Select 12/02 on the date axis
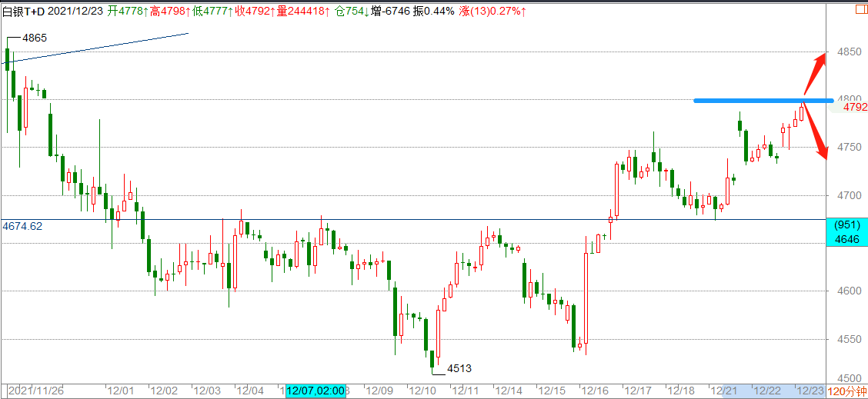Screen dimensions: 868x399 pos(163,391)
